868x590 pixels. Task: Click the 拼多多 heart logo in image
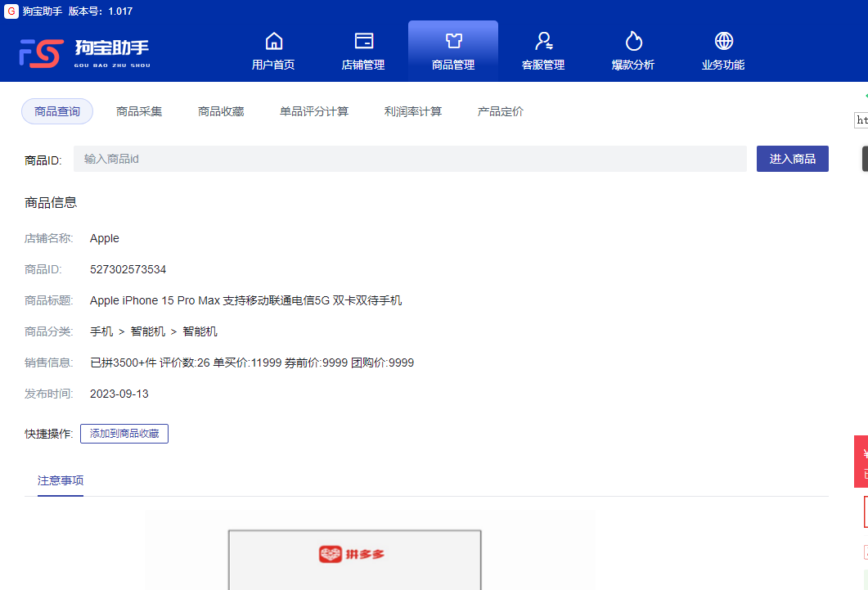click(x=331, y=553)
